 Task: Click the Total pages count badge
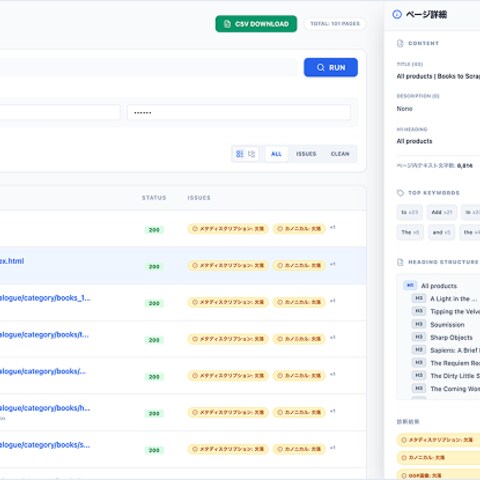click(335, 24)
